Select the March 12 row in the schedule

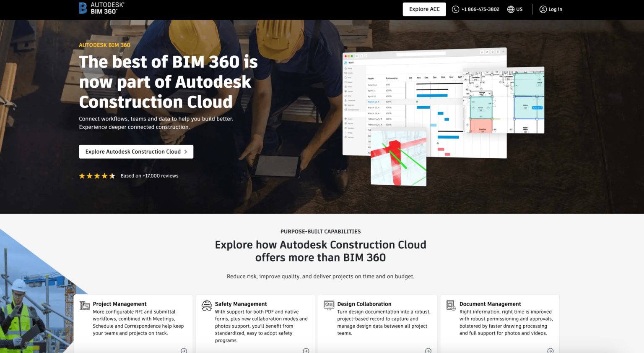(x=374, y=102)
